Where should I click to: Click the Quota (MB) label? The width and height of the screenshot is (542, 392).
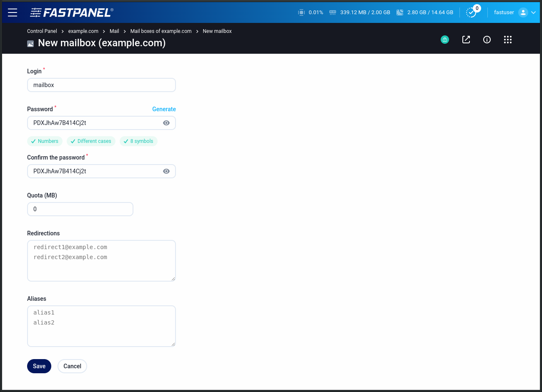click(x=42, y=195)
